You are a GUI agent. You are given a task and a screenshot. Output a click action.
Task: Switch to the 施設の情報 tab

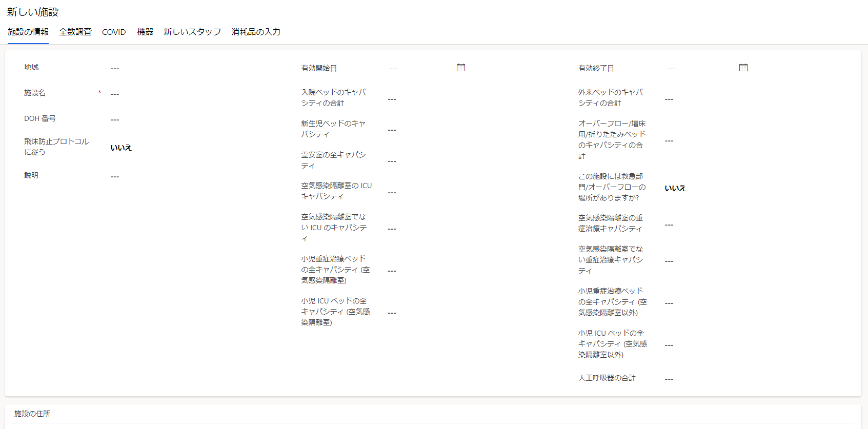pyautogui.click(x=28, y=32)
